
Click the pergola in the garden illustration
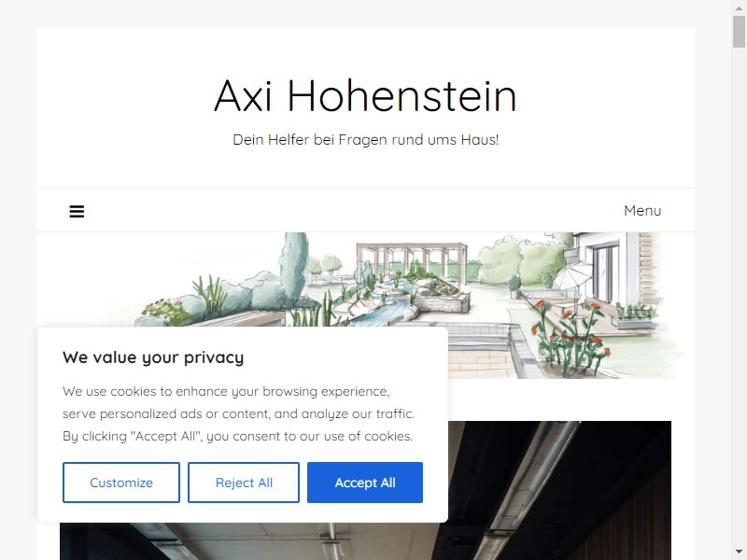(412, 262)
